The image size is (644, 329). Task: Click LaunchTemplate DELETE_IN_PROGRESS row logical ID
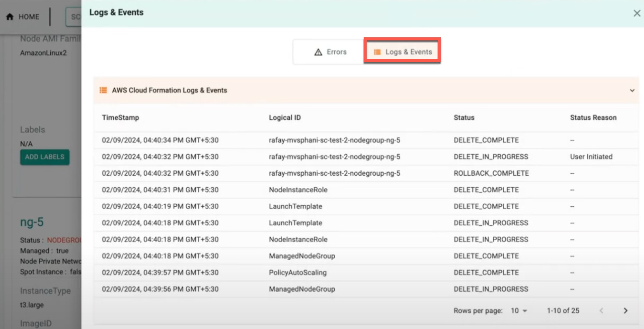pyautogui.click(x=295, y=223)
